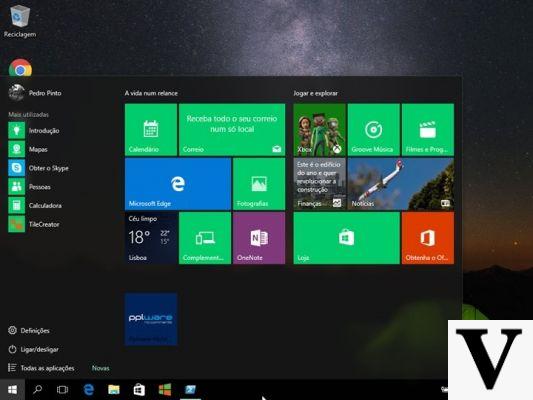Show Todas as aplicações list
Viewport: 533px width, 400px height.
(x=41, y=368)
